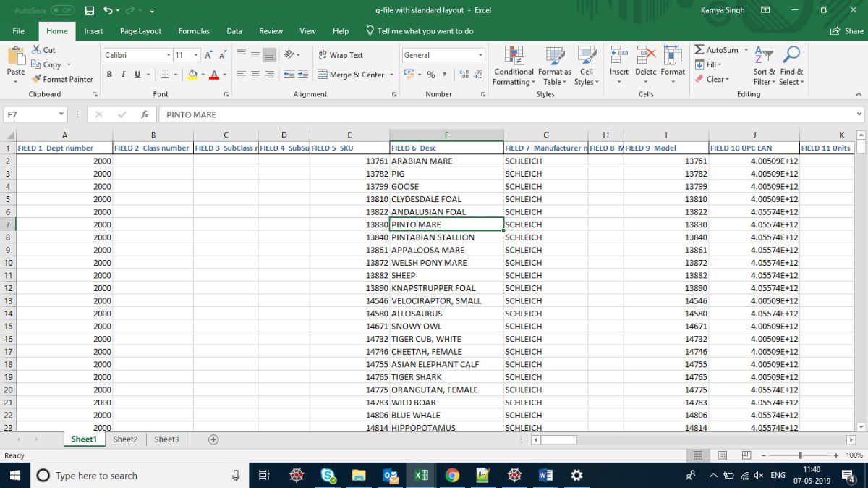Click the Insert Function fx icon
Screen dimensions: 868x488
(145, 114)
